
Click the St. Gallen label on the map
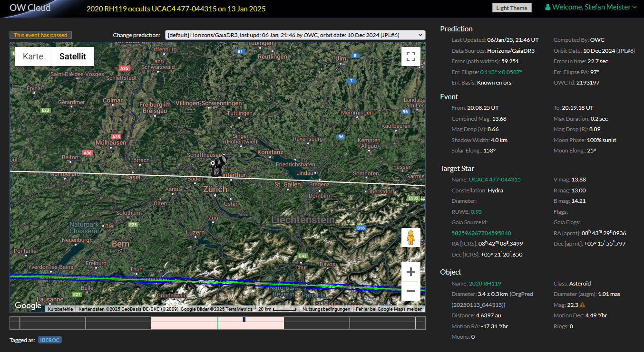(x=288, y=184)
